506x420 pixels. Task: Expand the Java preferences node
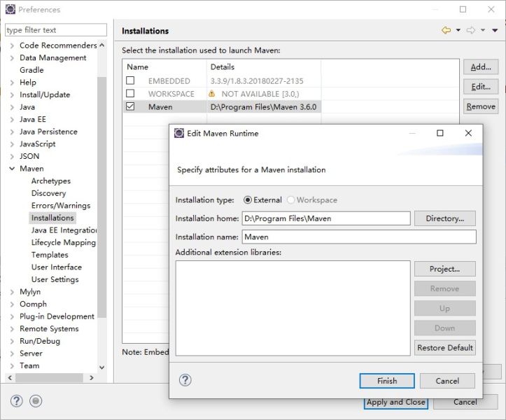coord(12,107)
